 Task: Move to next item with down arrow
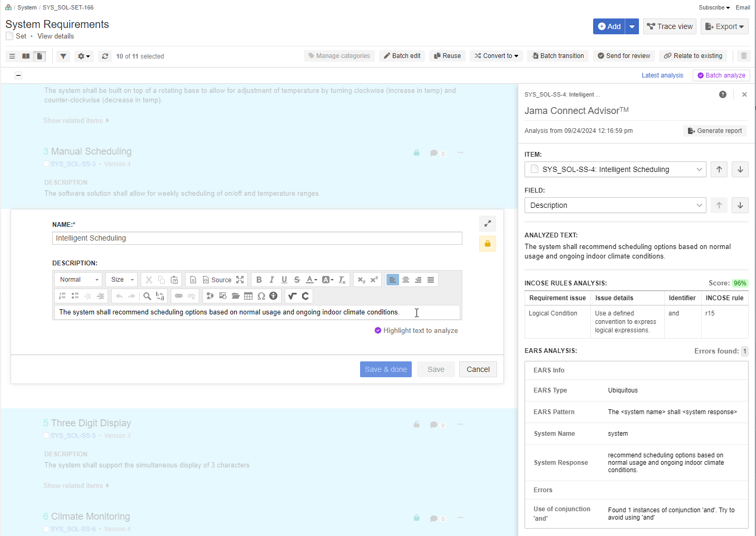740,169
